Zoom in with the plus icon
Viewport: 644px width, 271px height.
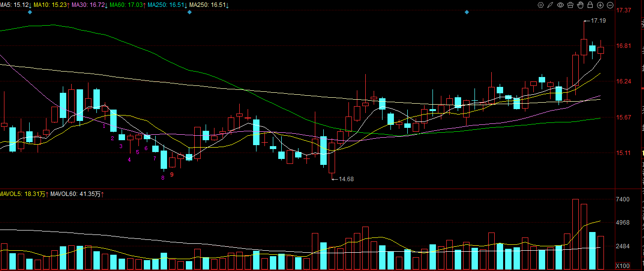[x=600, y=5]
